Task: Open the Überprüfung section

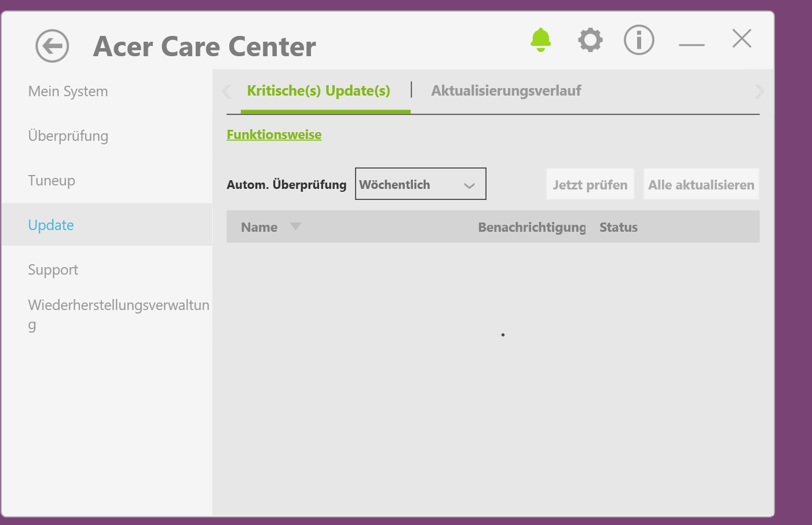Action: [68, 136]
